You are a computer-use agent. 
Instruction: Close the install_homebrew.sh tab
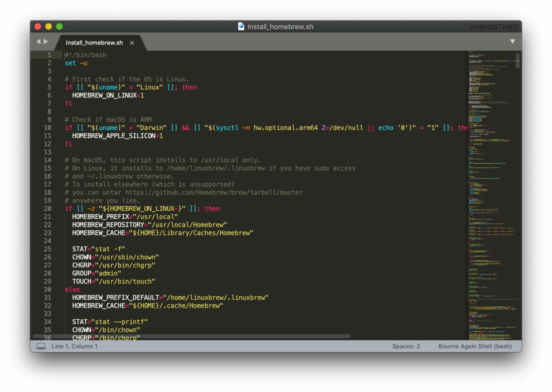pyautogui.click(x=132, y=43)
